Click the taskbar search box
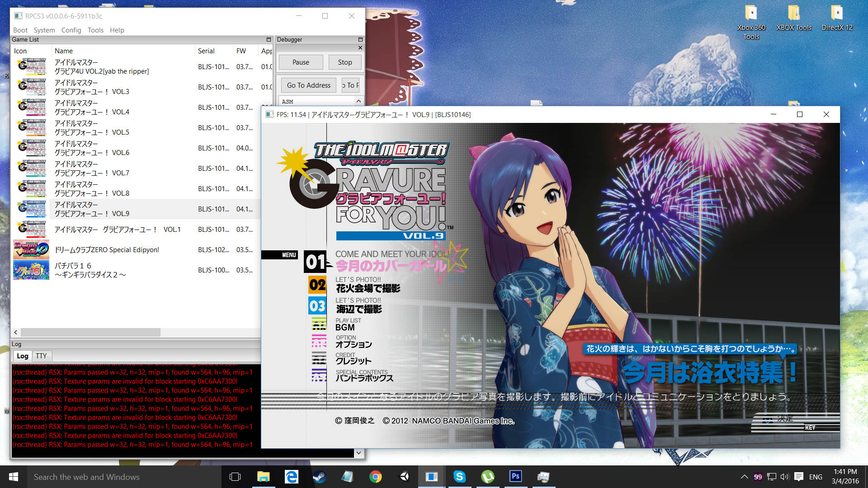The height and width of the screenshot is (488, 868). pos(124,477)
